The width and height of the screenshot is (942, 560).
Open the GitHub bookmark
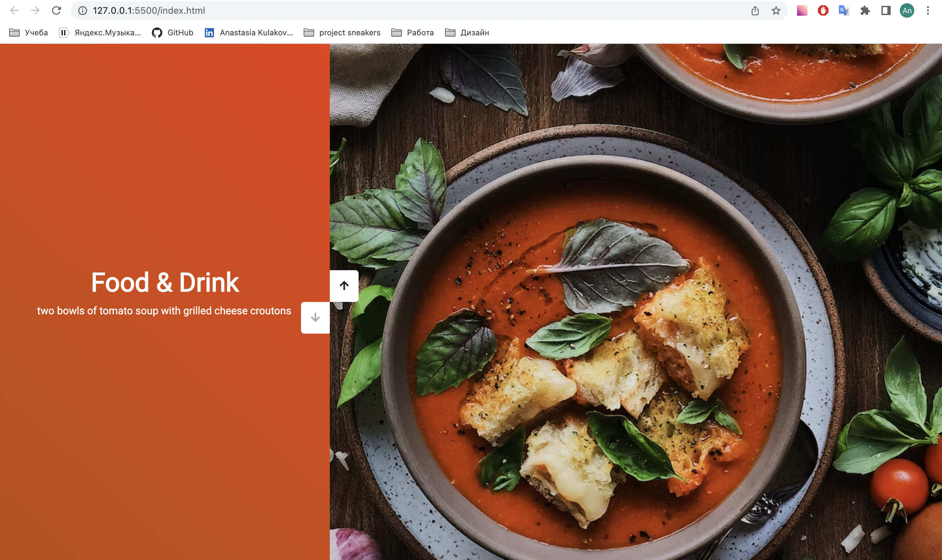(172, 32)
